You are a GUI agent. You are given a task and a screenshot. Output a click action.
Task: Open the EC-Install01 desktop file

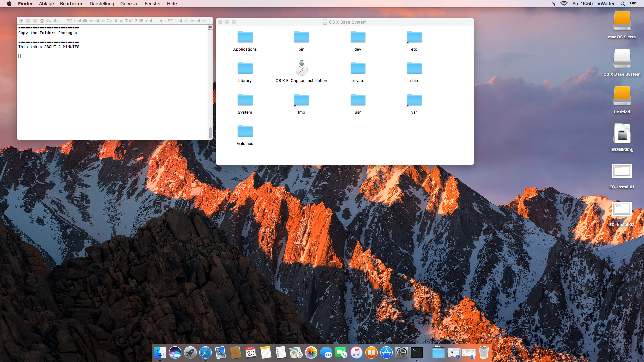pos(622,172)
